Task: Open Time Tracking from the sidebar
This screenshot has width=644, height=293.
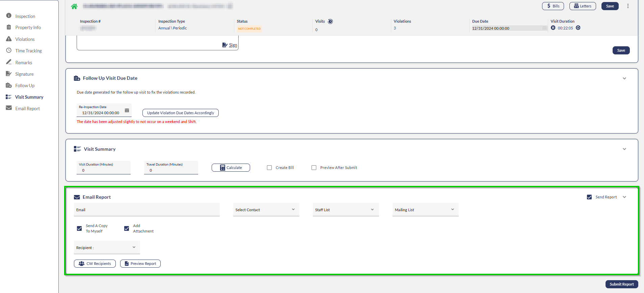Action: click(28, 51)
